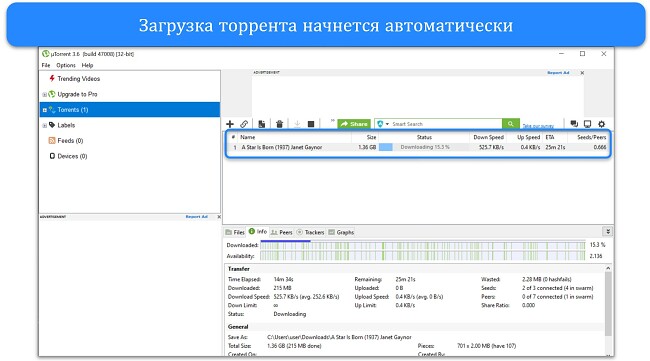The image size is (650, 361).
Task: Expand the Torrents (1) tree node
Action: (x=44, y=110)
